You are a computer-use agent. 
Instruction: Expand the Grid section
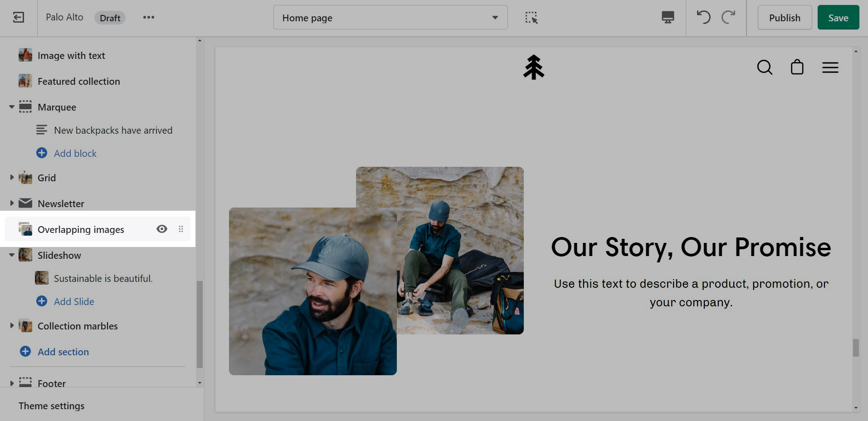coord(12,178)
